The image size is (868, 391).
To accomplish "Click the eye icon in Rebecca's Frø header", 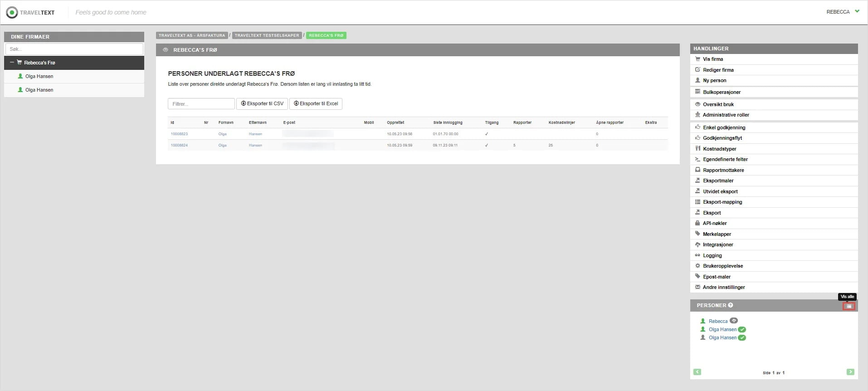I will tap(166, 50).
